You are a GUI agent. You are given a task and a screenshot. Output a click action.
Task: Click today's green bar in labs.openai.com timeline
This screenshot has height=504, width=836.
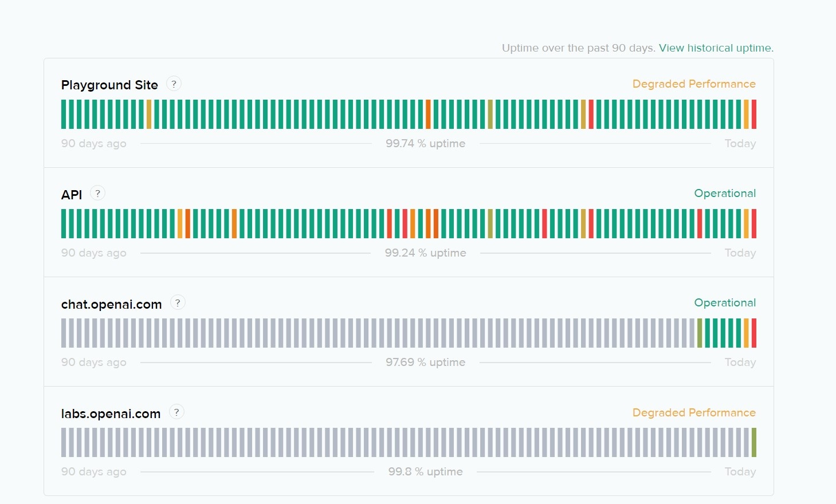(x=754, y=442)
